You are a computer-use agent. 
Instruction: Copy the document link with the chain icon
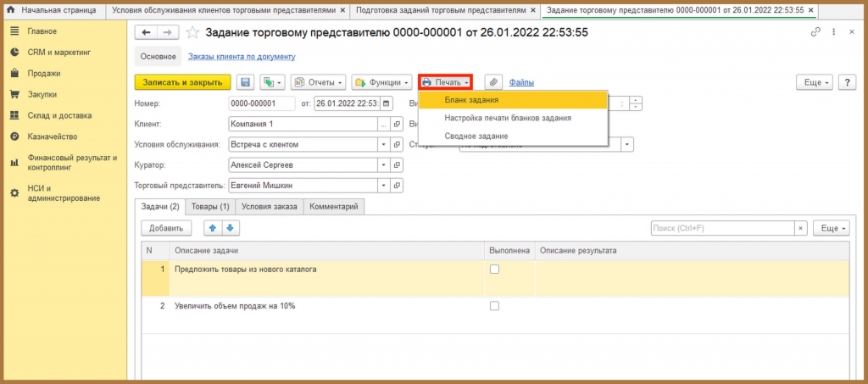pos(815,33)
